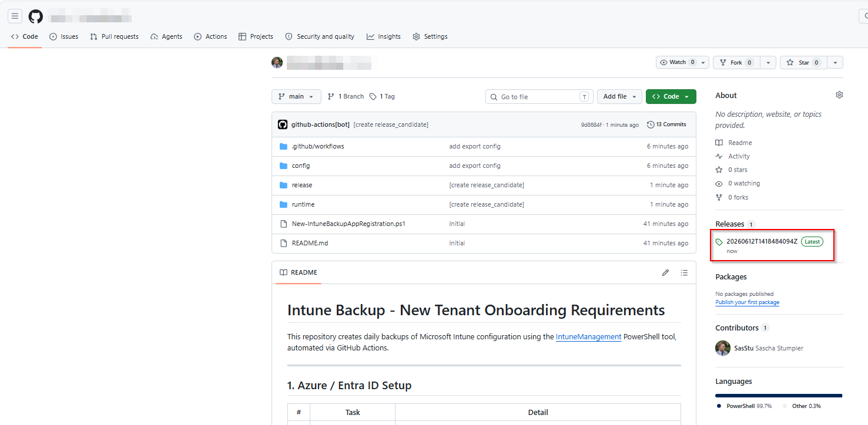Edit repository details with the About gear icon
Image resolution: width=868 pixels, height=425 pixels.
point(839,95)
